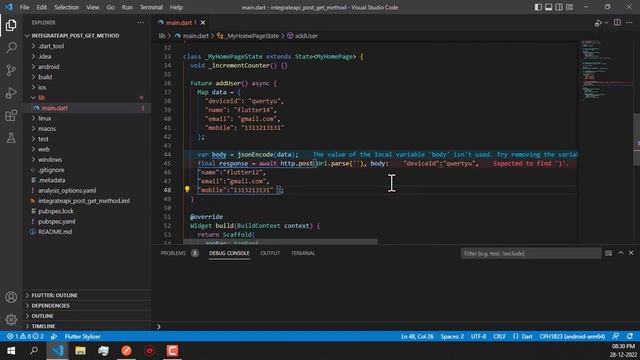Image resolution: width=640 pixels, height=360 pixels.
Task: Expand the android folder
Action: pos(49,67)
